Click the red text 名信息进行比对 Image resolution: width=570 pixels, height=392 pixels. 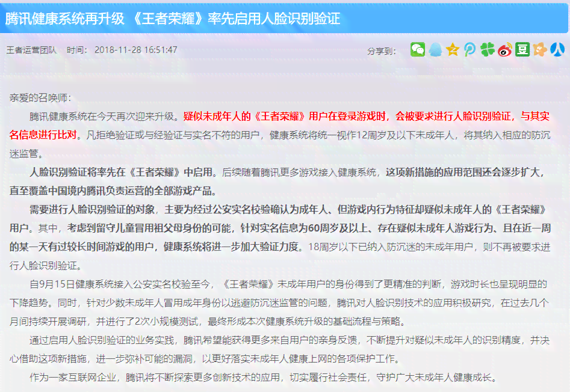(x=43, y=135)
